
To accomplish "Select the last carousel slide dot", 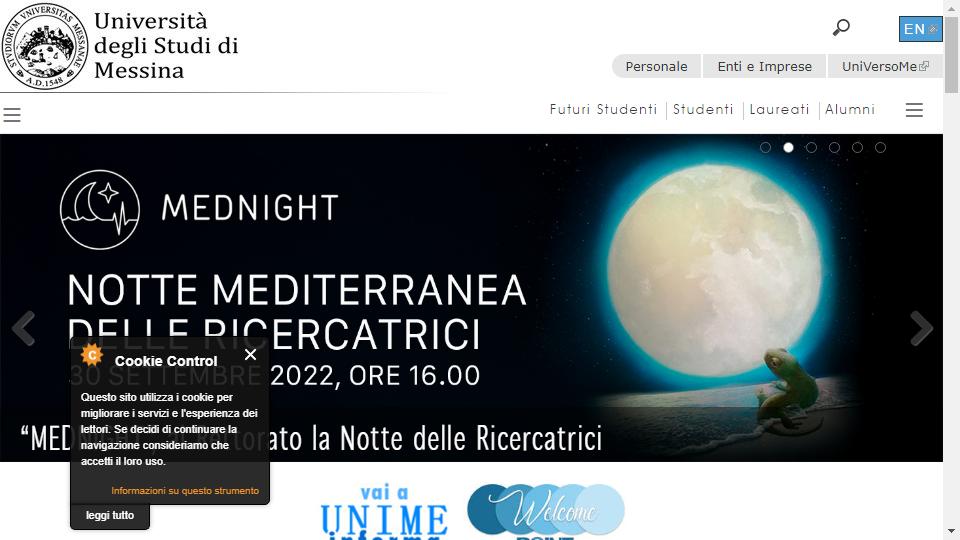I will 880,148.
